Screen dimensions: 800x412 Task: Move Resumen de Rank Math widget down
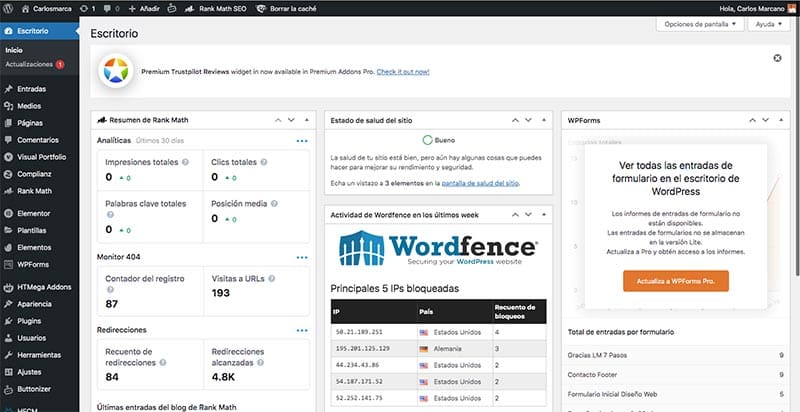pyautogui.click(x=291, y=120)
